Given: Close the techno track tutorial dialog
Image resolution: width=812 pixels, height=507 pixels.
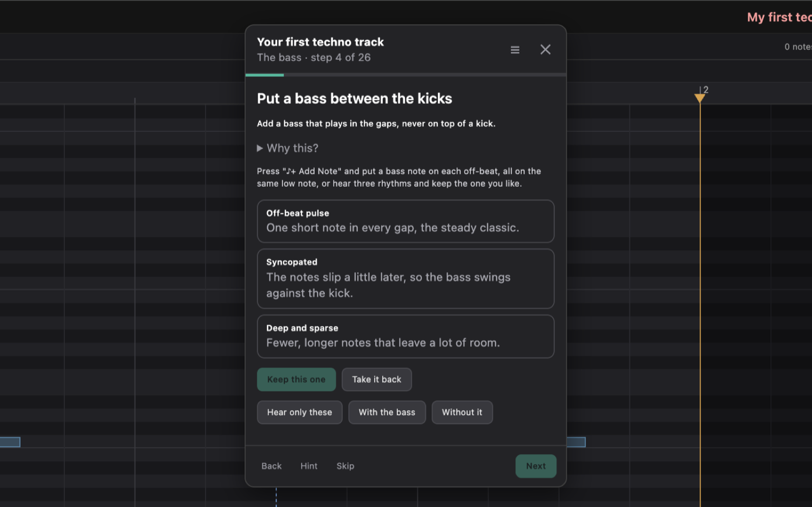Looking at the screenshot, I should tap(545, 50).
